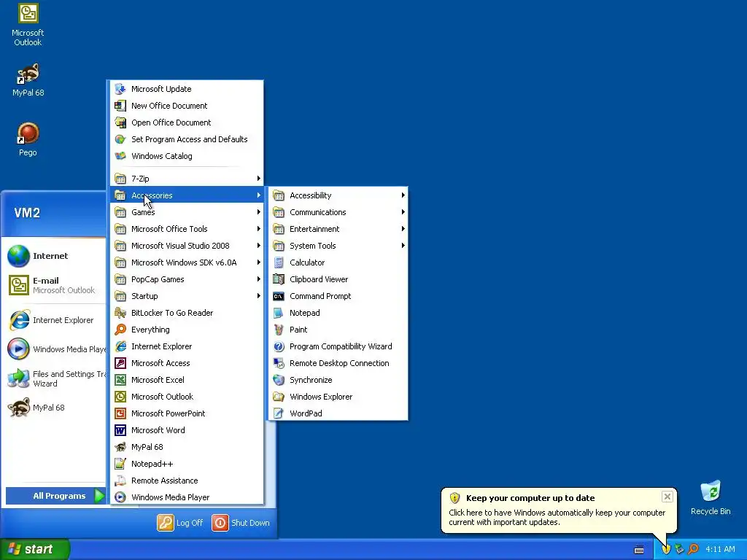The height and width of the screenshot is (560, 747).
Task: Select Windows Media Player in All Programs list
Action: tap(186, 497)
